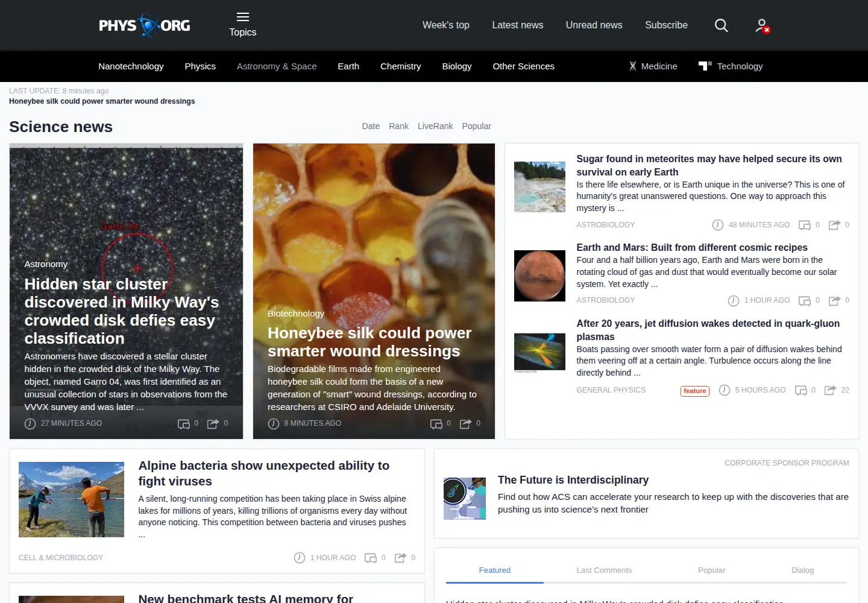Viewport: 868px width, 603px height.
Task: Open Unread news in header
Action: click(x=594, y=25)
